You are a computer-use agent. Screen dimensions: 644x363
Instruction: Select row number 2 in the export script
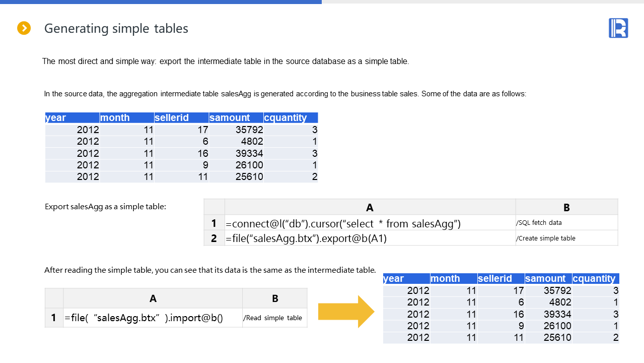pos(214,238)
